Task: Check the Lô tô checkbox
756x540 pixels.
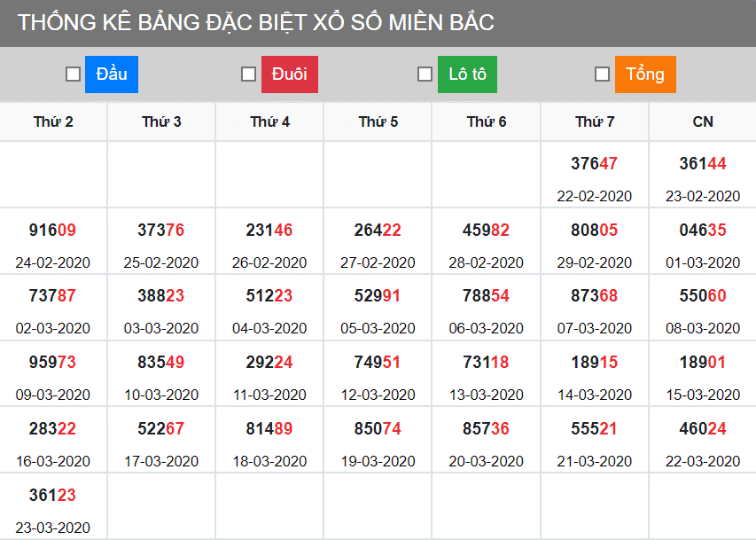Action: pos(425,74)
